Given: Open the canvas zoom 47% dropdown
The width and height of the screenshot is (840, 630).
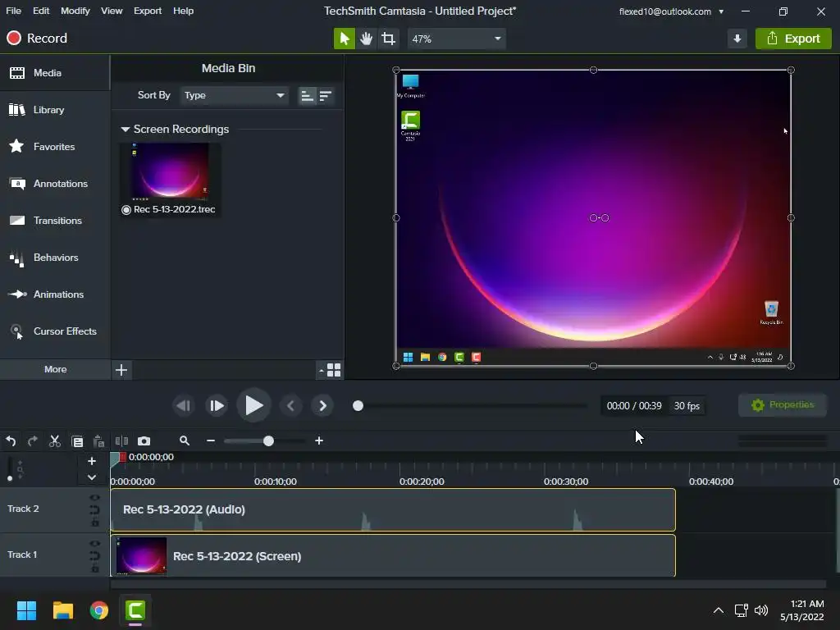Looking at the screenshot, I should pos(456,39).
